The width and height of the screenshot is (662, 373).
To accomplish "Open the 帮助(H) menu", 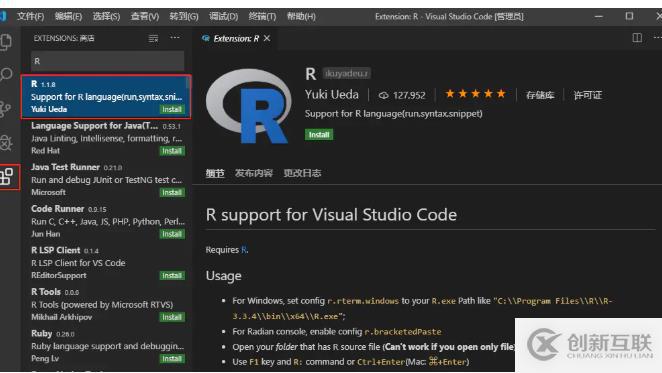I will click(301, 16).
